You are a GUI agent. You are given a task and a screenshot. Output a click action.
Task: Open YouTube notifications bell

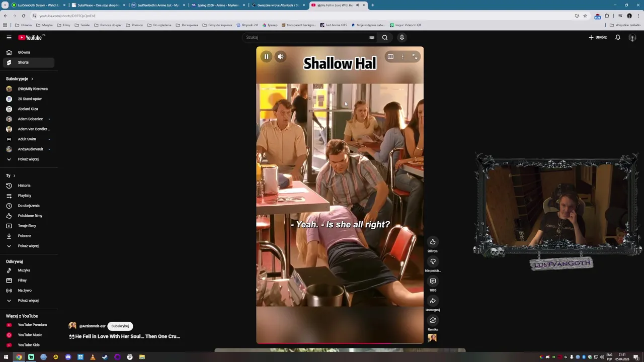click(x=618, y=37)
